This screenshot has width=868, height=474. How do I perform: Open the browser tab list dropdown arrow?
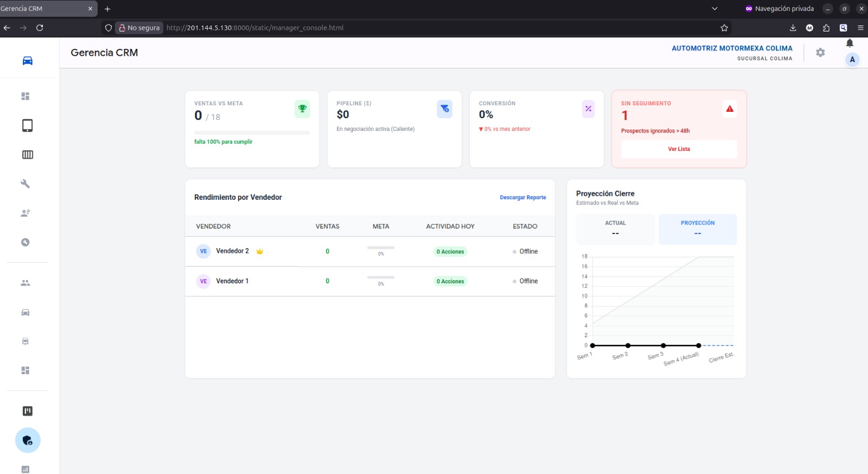click(714, 9)
